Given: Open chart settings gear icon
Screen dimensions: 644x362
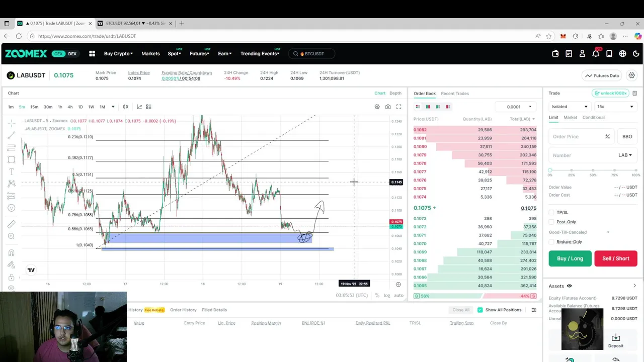Looking at the screenshot, I should pos(377,107).
